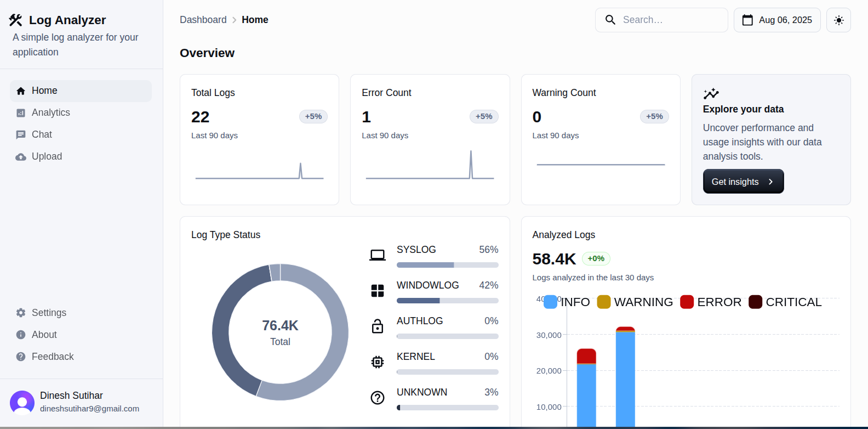Click the UNKNOWN question circle icon
The height and width of the screenshot is (429, 868).
tap(378, 398)
